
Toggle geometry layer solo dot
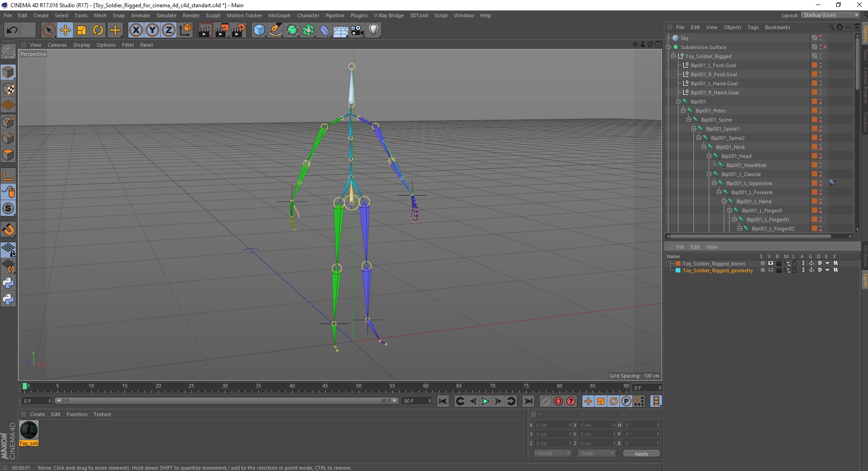[x=762, y=270]
